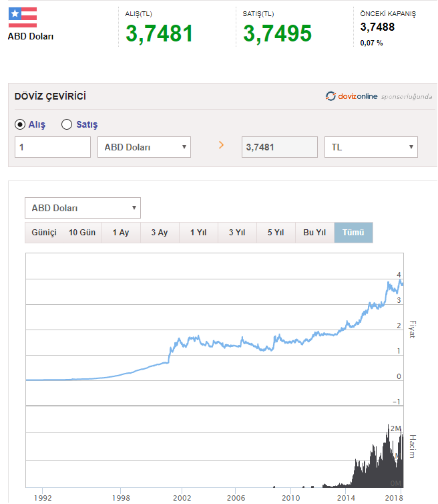Select the Alış radio button
Viewport: 438px width, 504px height.
click(20, 124)
